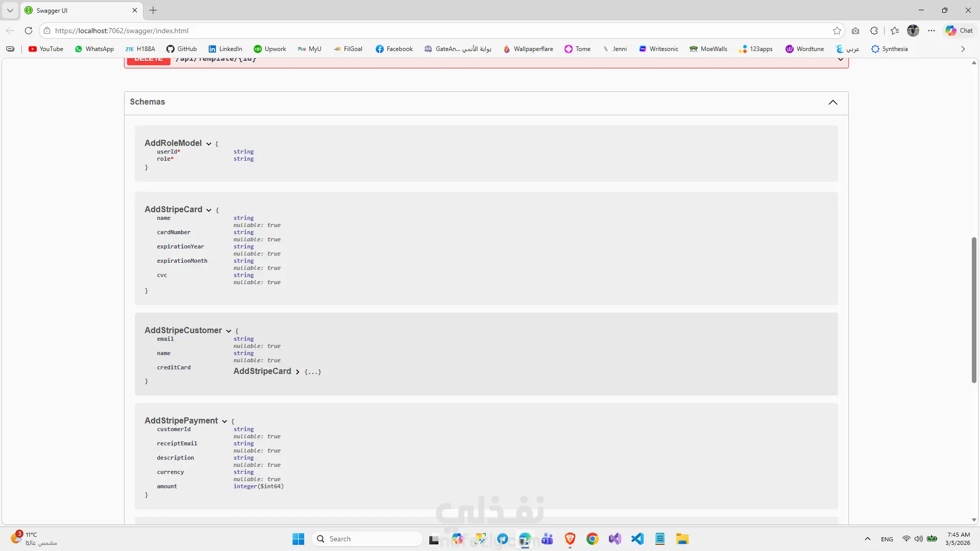The height and width of the screenshot is (551, 980).
Task: Click the browser refresh icon
Action: coord(29,31)
